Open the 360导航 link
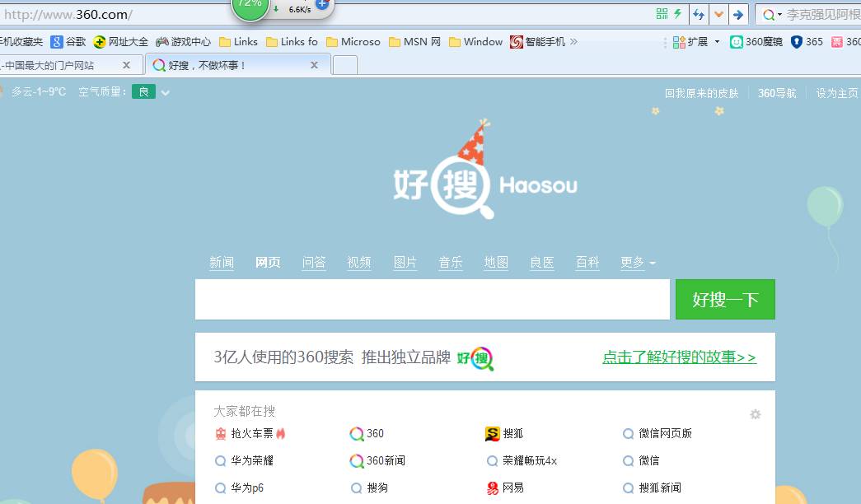The image size is (861, 504). coord(777,93)
